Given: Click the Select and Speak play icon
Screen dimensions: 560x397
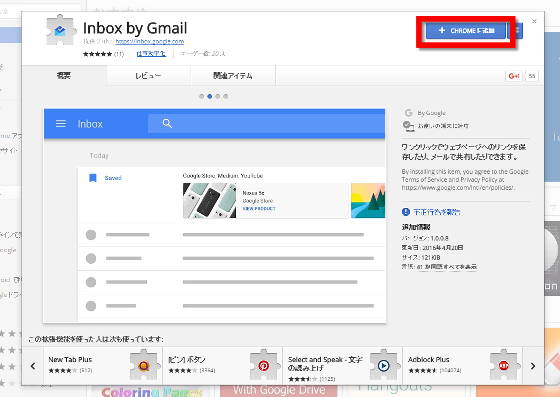Looking at the screenshot, I should 384,365.
